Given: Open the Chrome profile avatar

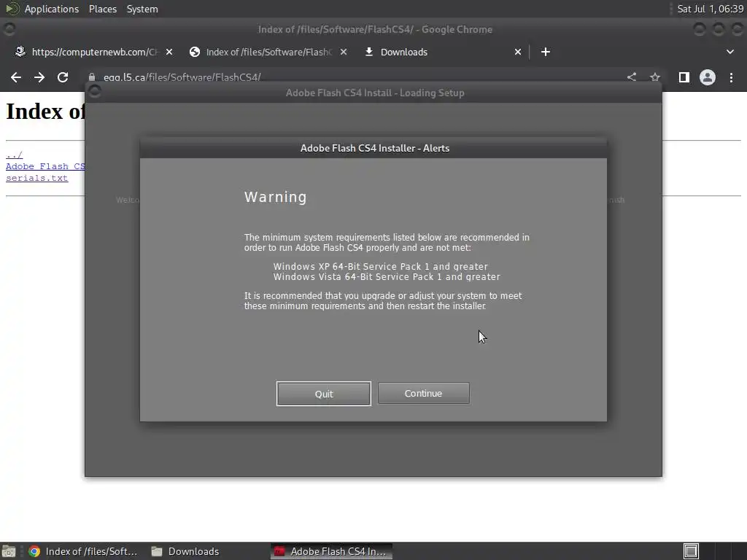Looking at the screenshot, I should (x=708, y=77).
